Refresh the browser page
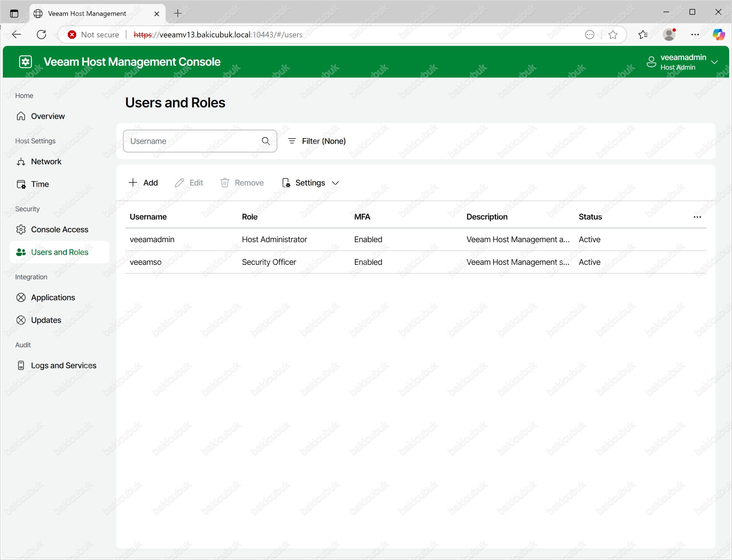The image size is (732, 560). [41, 34]
